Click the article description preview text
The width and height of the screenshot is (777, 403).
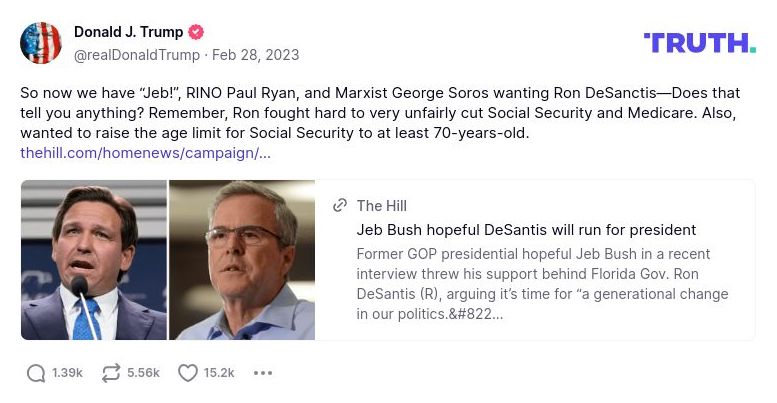[x=542, y=284]
